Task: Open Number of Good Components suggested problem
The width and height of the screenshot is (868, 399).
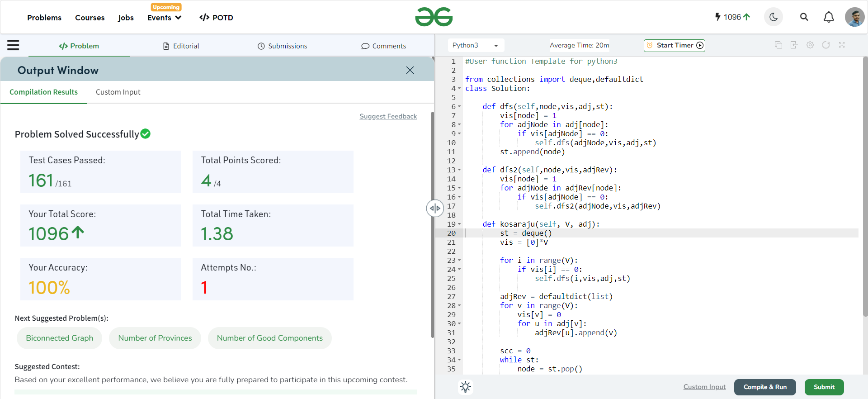Action: point(270,338)
